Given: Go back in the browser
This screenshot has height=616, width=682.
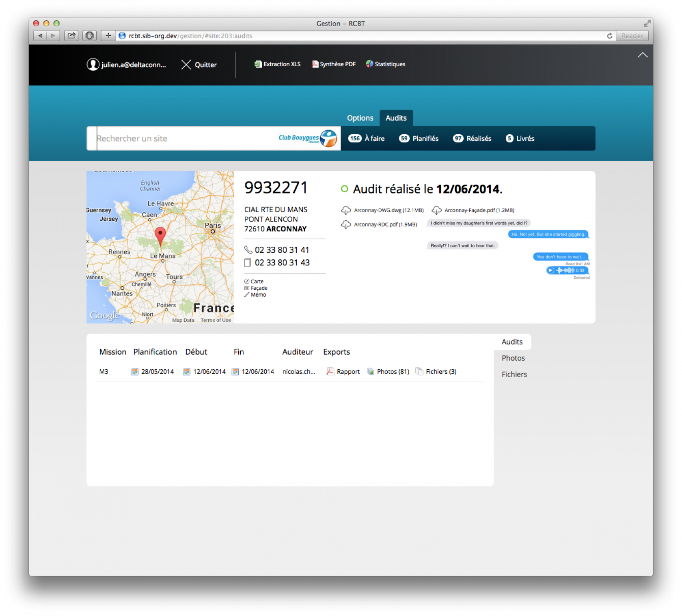Looking at the screenshot, I should click(x=40, y=36).
